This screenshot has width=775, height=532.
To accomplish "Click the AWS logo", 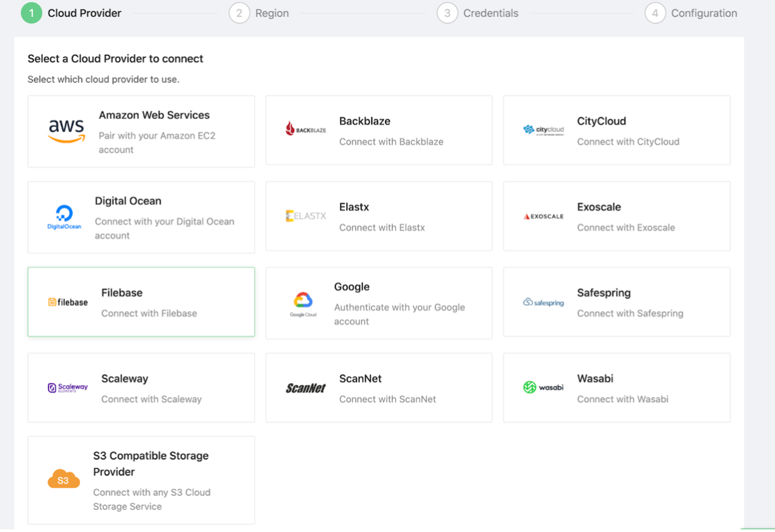I will point(66,131).
